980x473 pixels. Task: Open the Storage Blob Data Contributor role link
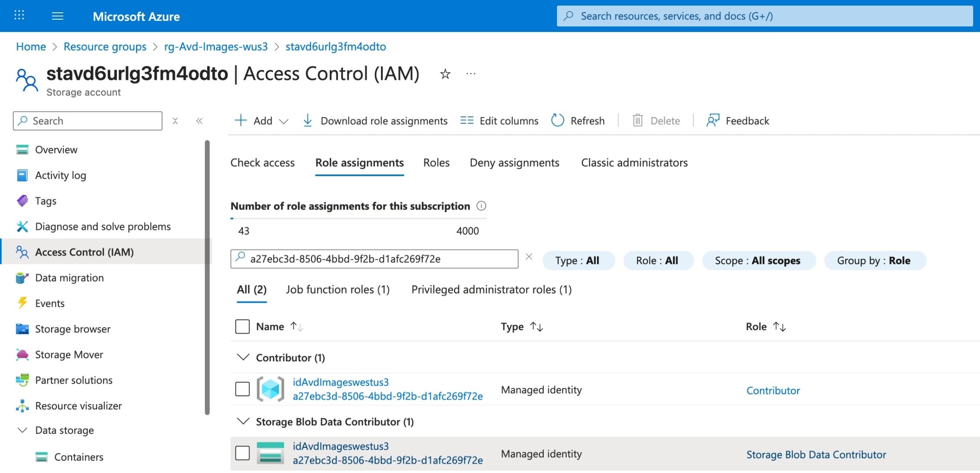816,455
